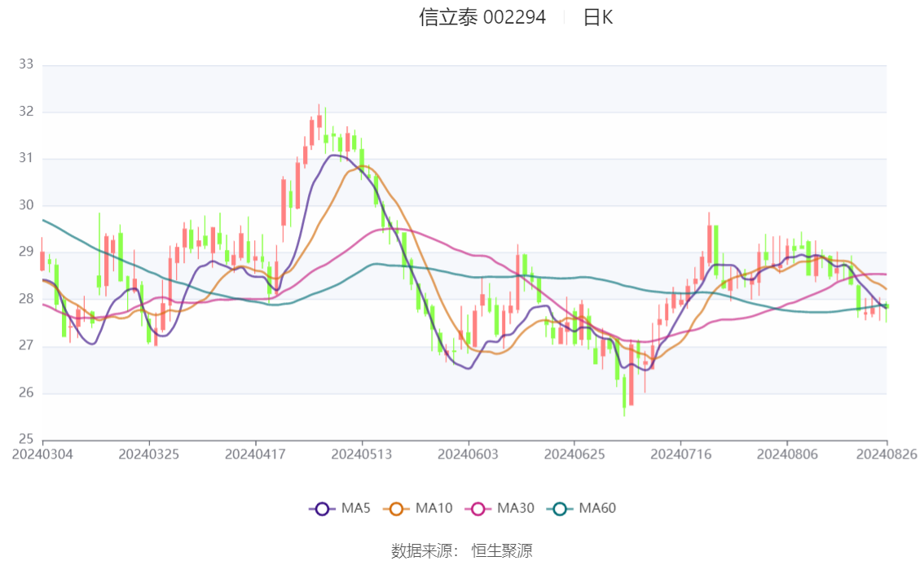Image resolution: width=924 pixels, height=561 pixels.
Task: Click the MA30 pink legend marker
Action: (x=478, y=509)
